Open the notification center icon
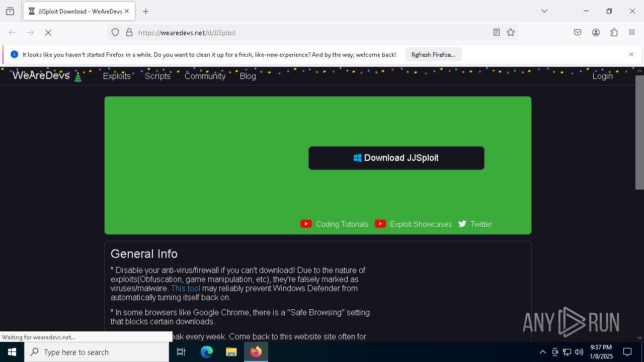Image resolution: width=644 pixels, height=362 pixels. [x=627, y=352]
